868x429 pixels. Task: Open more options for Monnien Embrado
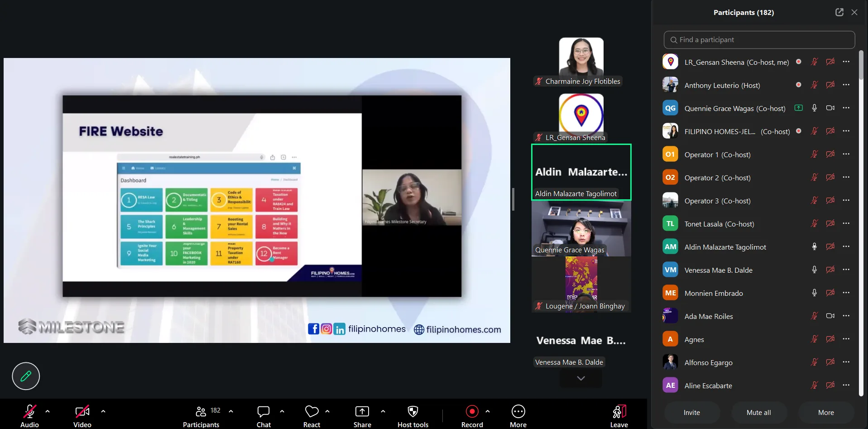pos(846,293)
